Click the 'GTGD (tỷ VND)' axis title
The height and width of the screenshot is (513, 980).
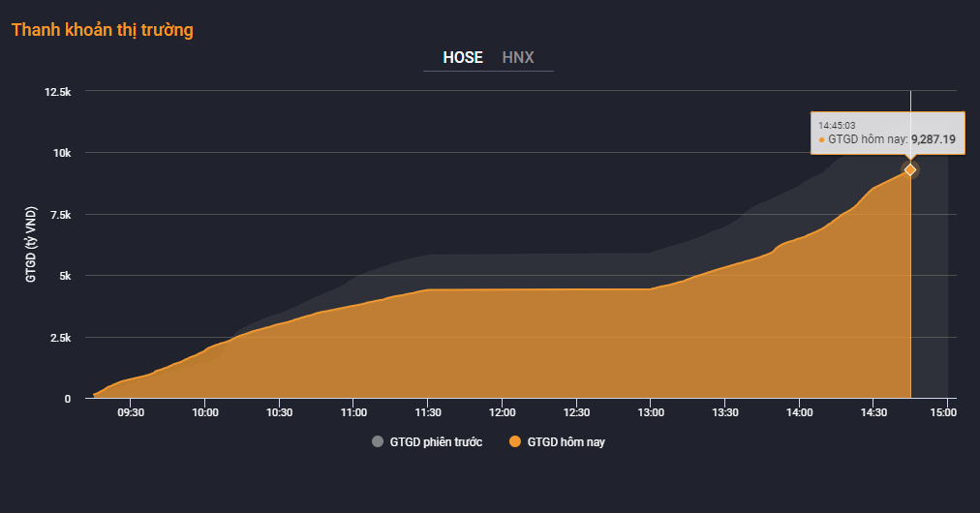pos(32,245)
